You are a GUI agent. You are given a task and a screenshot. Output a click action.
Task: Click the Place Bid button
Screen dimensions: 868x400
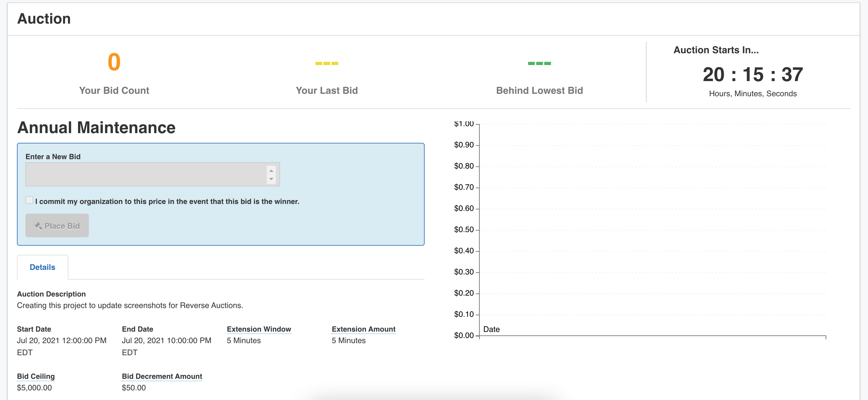(57, 225)
